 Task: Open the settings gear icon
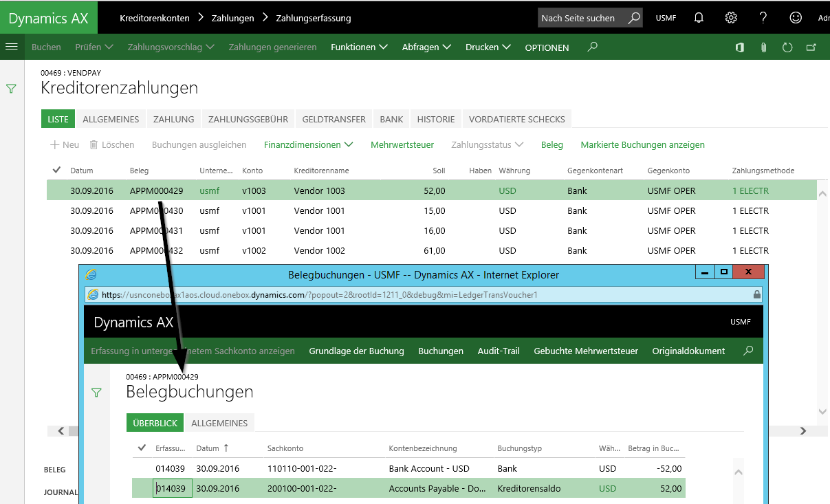(x=731, y=18)
